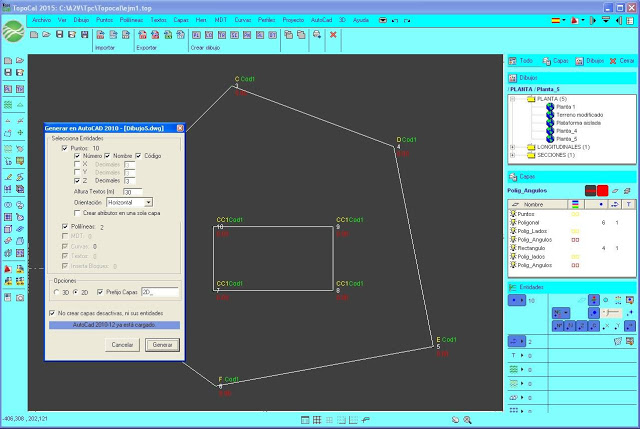
Task: Close the Generar en AutoCAD dialog
Action: coord(180,128)
